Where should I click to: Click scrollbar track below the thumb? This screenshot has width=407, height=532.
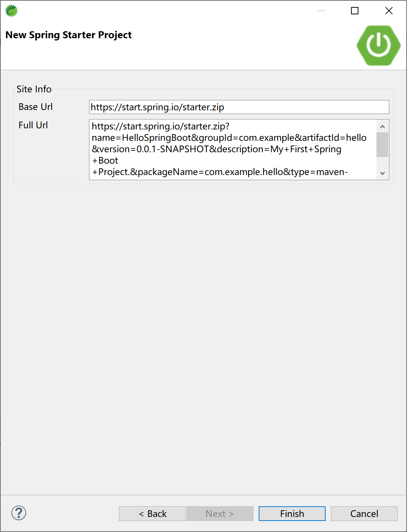(x=382, y=163)
